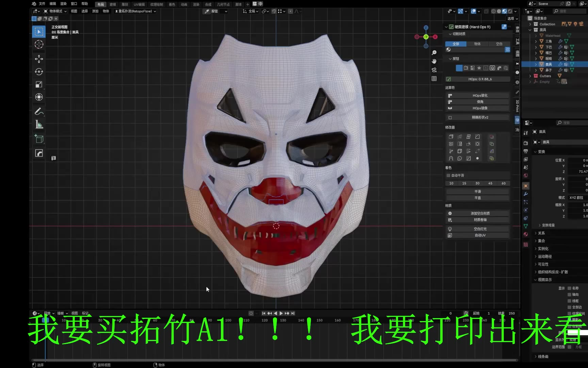This screenshot has height=368, width=588.
Task: Jump to timeline start frame
Action: point(264,313)
